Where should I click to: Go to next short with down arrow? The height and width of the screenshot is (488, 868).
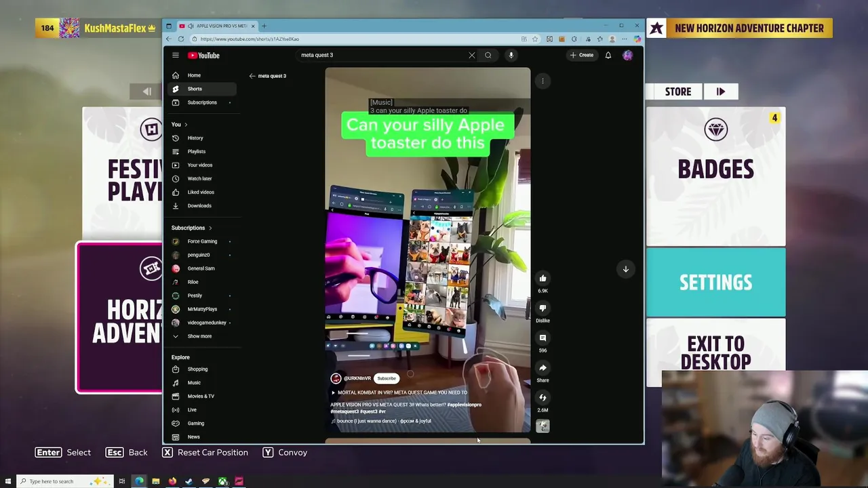click(x=626, y=269)
